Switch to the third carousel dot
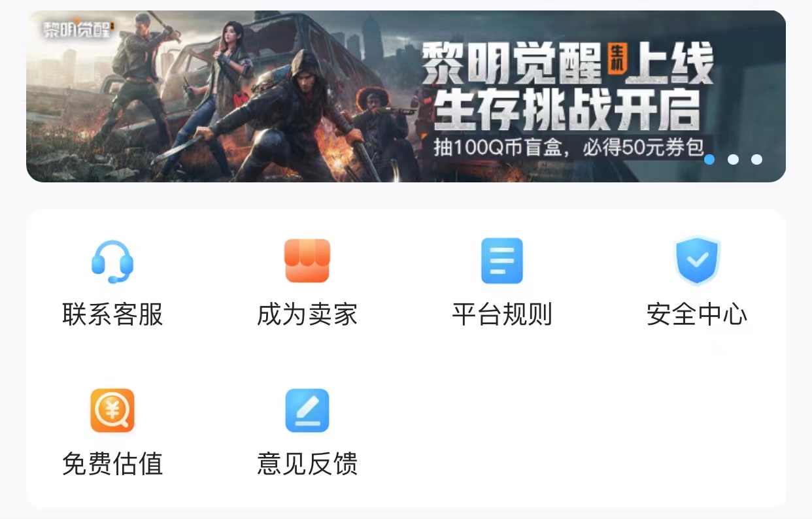This screenshot has width=812, height=519. (756, 159)
